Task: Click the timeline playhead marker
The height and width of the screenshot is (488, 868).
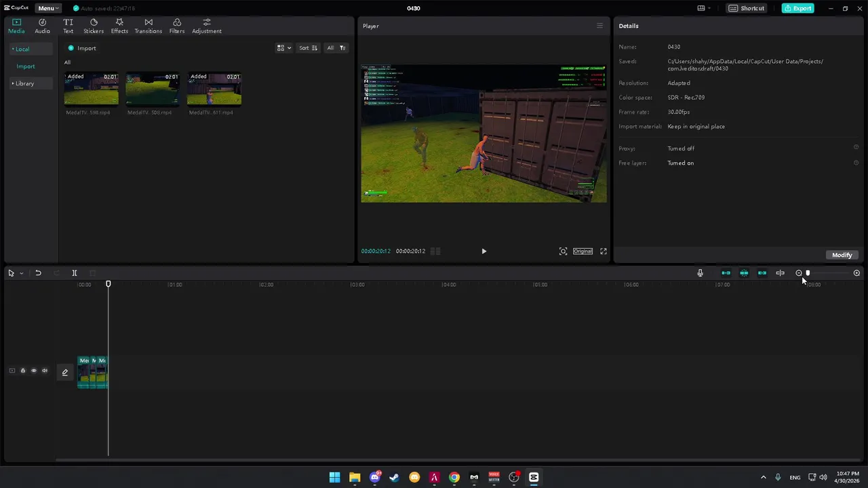Action: click(x=108, y=284)
